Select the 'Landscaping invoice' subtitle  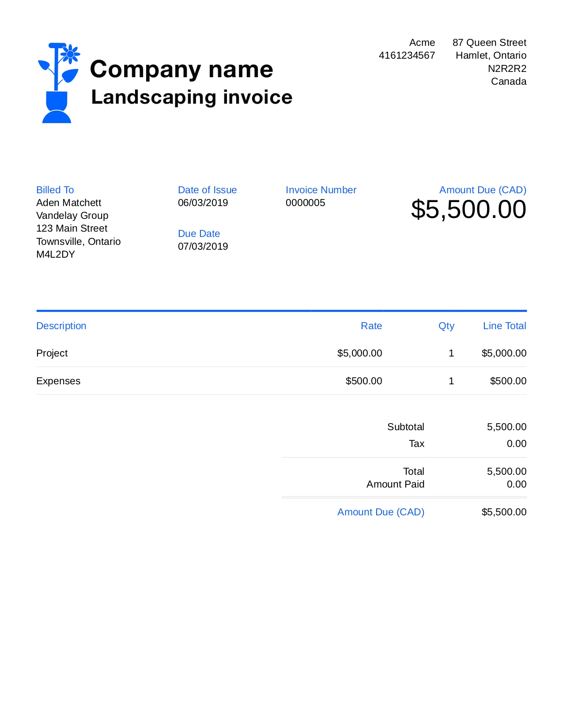192,97
